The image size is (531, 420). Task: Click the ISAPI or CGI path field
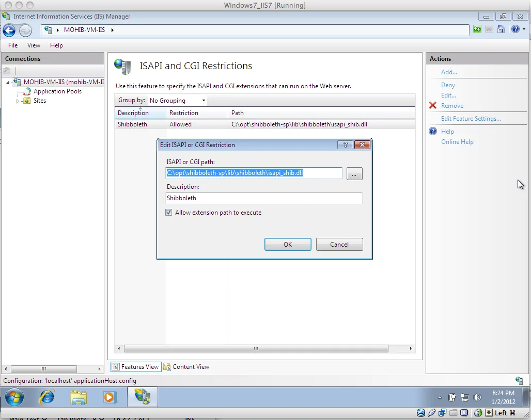[x=254, y=173]
